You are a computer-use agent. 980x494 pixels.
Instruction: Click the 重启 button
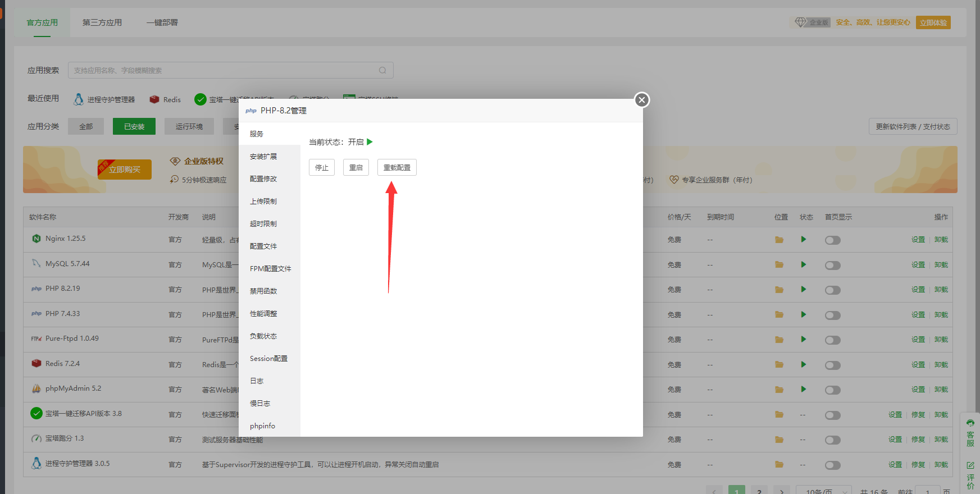[x=356, y=167]
